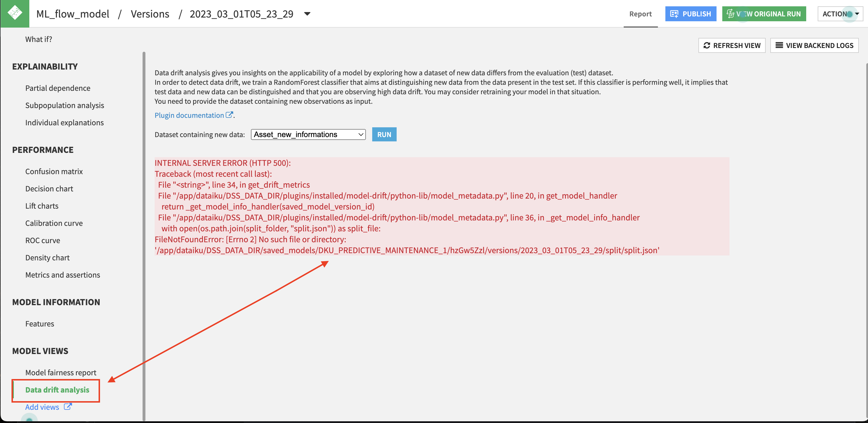Open the version dropdown caret beside 2023_03_01T05_23_29

pos(307,14)
